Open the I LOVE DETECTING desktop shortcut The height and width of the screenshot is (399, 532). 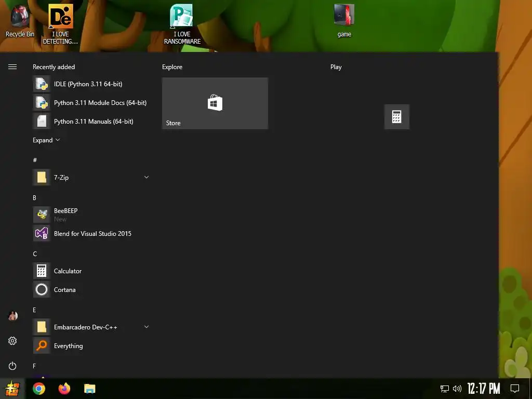[x=60, y=24]
